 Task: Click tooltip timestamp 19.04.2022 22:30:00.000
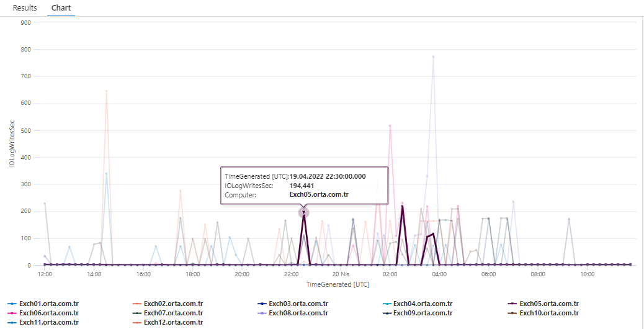point(328,176)
